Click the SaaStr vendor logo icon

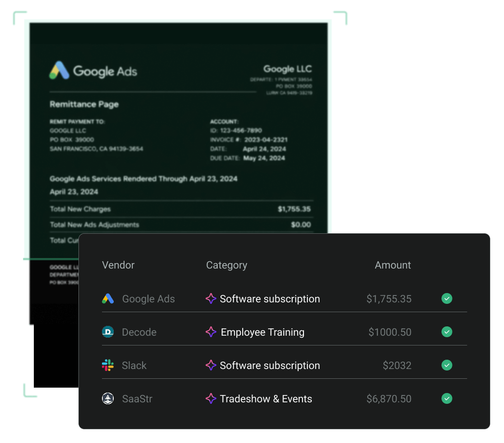[108, 398]
